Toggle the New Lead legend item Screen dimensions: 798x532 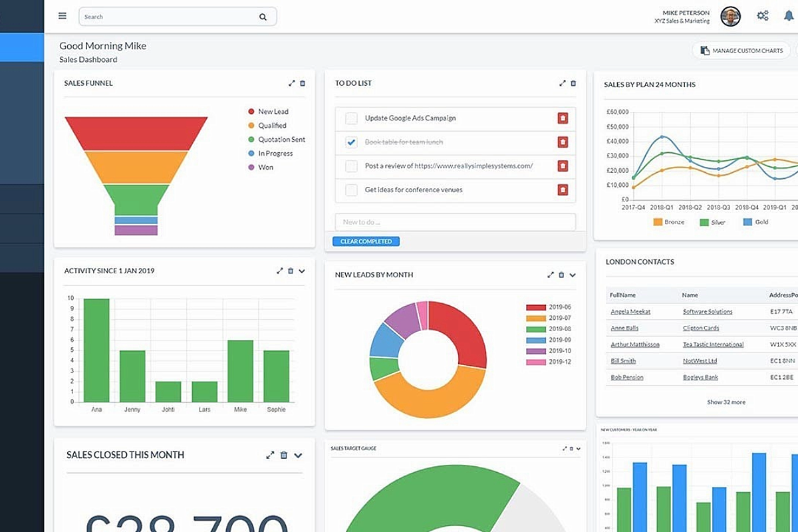268,112
